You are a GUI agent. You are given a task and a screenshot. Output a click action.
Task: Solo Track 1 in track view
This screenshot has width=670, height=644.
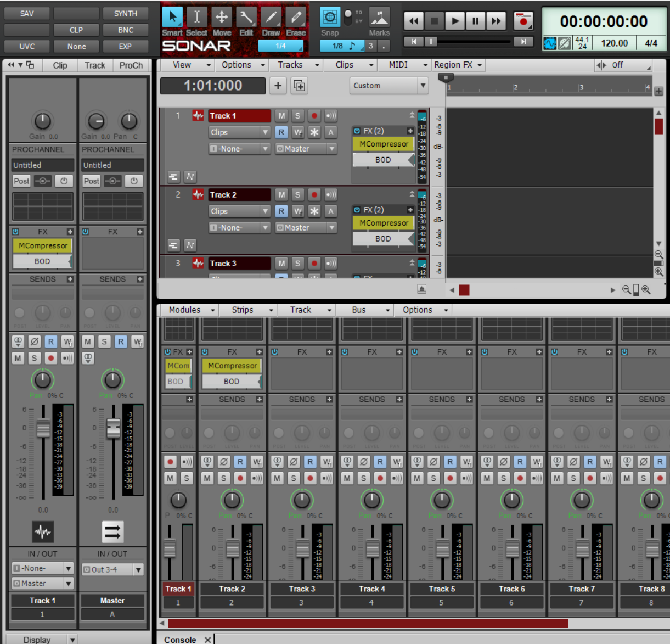point(297,116)
